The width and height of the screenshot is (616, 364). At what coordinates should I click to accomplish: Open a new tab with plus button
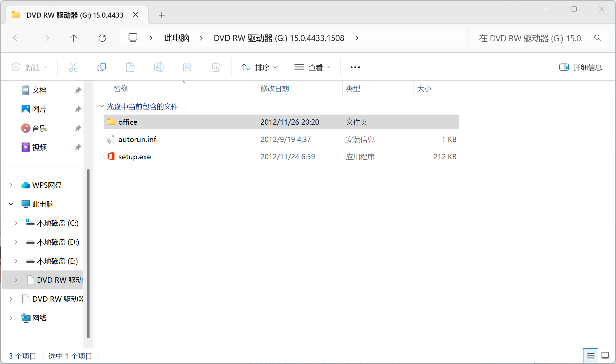[x=162, y=15]
